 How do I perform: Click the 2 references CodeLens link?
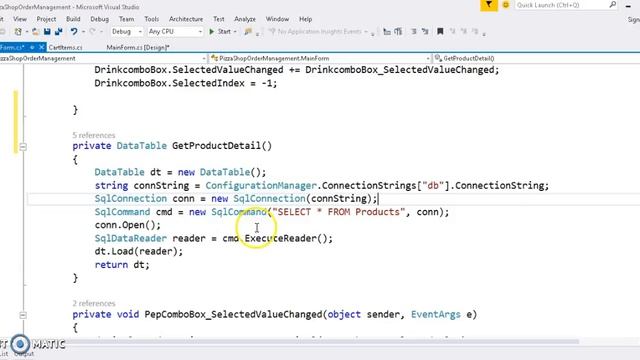click(93, 303)
